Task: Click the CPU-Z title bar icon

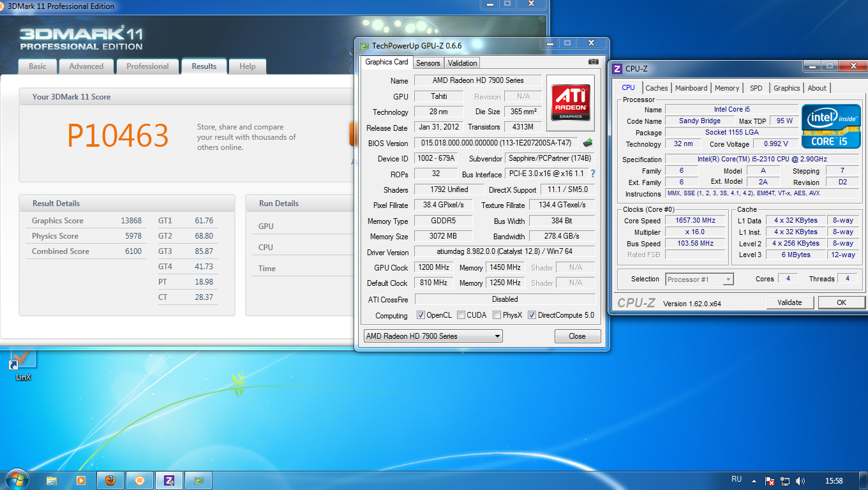Action: pyautogui.click(x=618, y=68)
